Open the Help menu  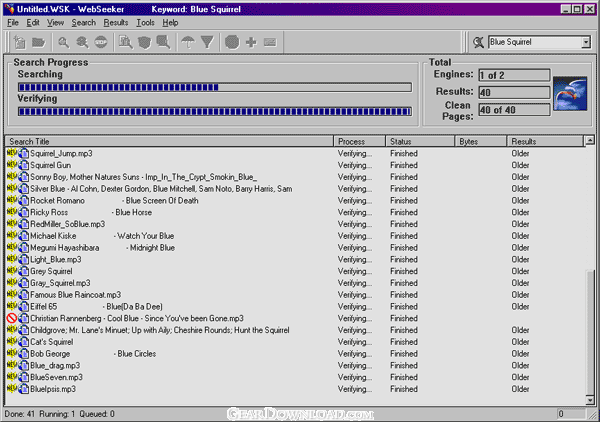[170, 23]
